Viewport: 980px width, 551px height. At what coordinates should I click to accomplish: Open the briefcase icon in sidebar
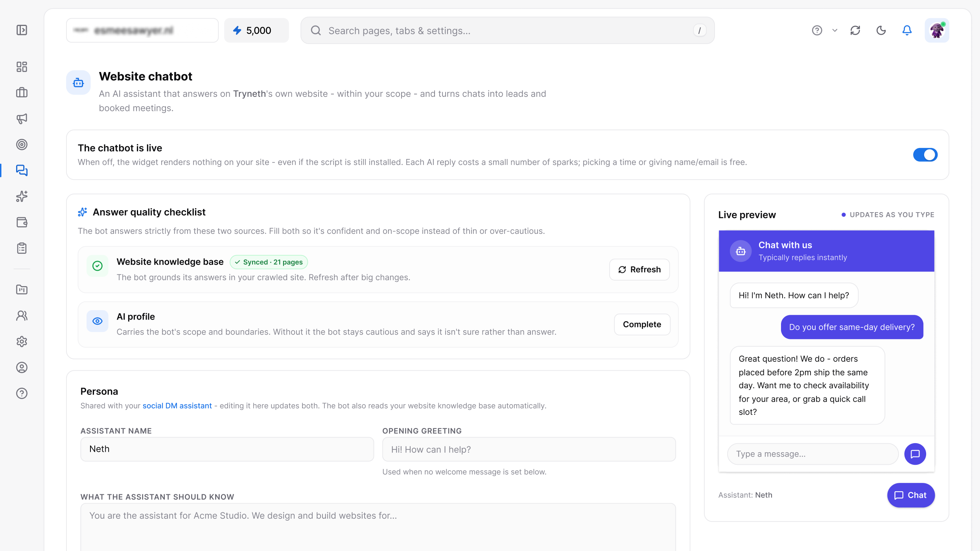[x=22, y=92]
